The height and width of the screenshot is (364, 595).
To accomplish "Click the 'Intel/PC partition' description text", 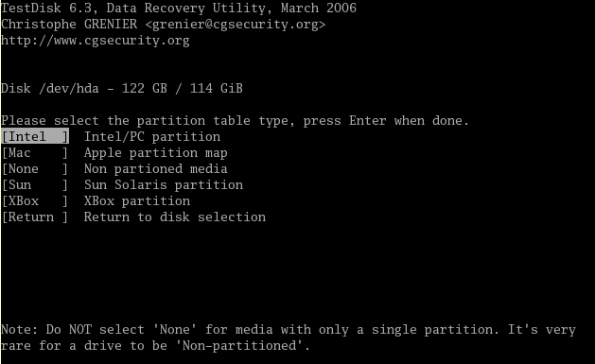I will [x=152, y=136].
